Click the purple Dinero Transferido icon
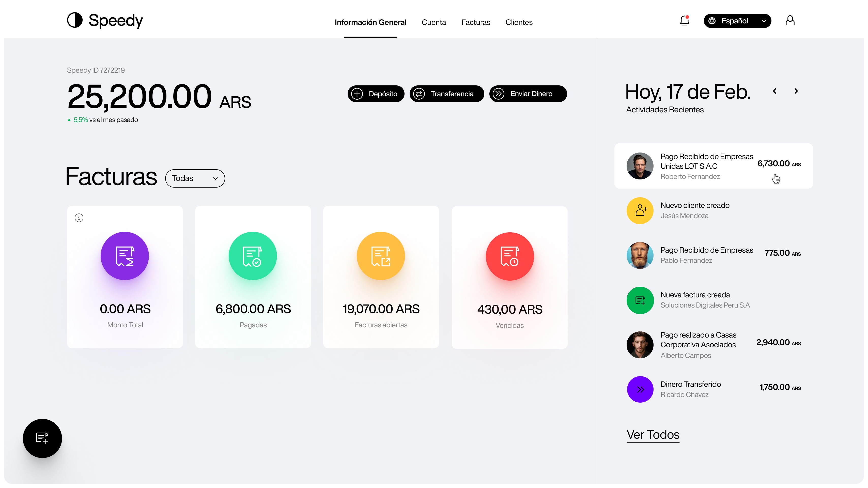868x488 pixels. click(640, 389)
